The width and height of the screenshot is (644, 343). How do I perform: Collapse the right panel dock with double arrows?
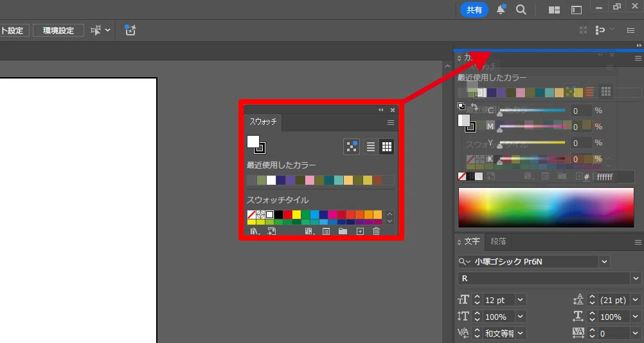click(x=639, y=46)
